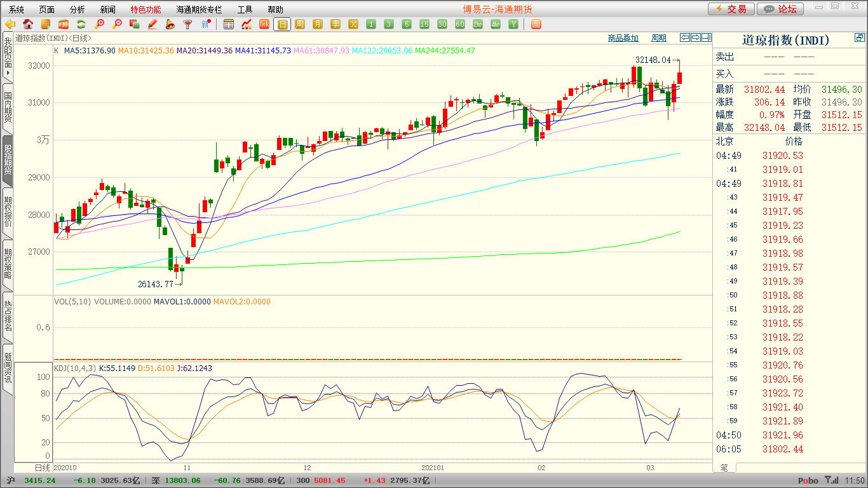Select the 30 minute period button
The width and height of the screenshot is (868, 488).
click(x=442, y=24)
